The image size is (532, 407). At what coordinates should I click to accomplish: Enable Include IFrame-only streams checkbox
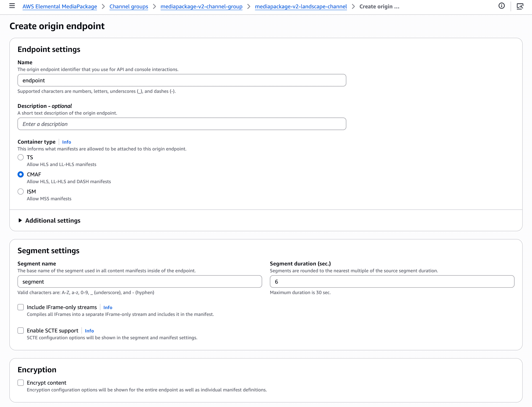click(20, 307)
